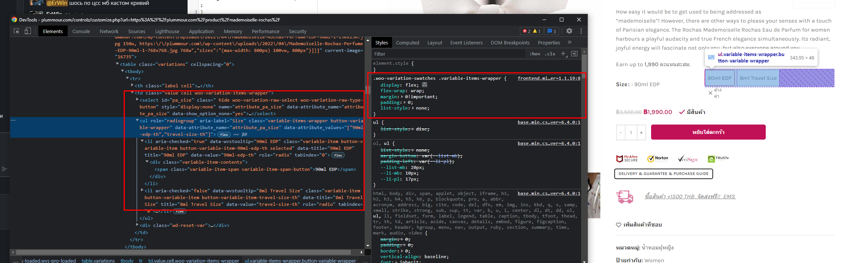Screen dimensions: 868x263
Task: Click the Norton trust badge
Action: pos(657,158)
